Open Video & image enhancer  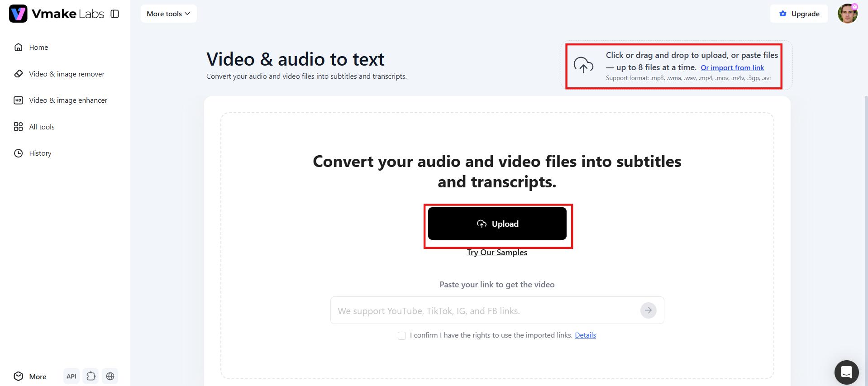[x=61, y=100]
